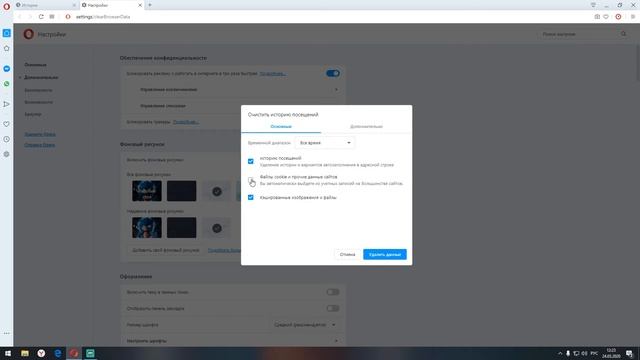Toggle the ad blocking switch
640x360 pixels.
[x=333, y=73]
